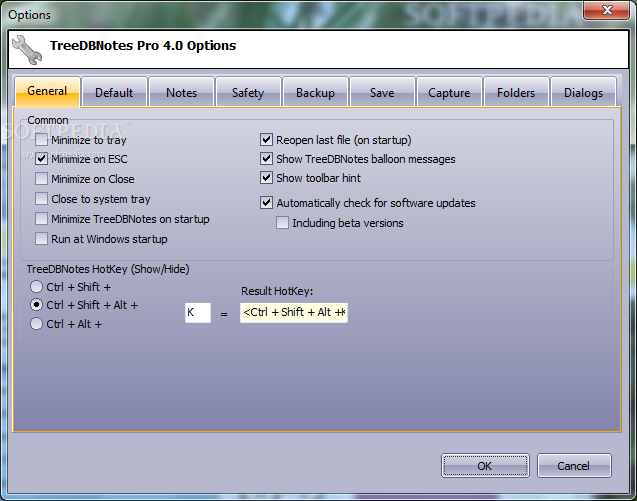Screen dimensions: 637x501
Task: Select Ctrl + Shift + Alt + option
Action: (x=37, y=305)
